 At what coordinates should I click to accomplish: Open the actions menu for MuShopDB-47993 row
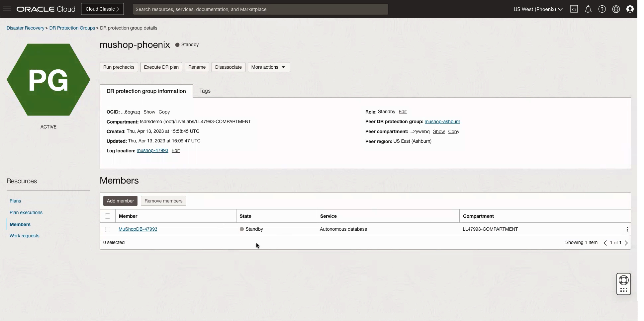[x=627, y=229]
